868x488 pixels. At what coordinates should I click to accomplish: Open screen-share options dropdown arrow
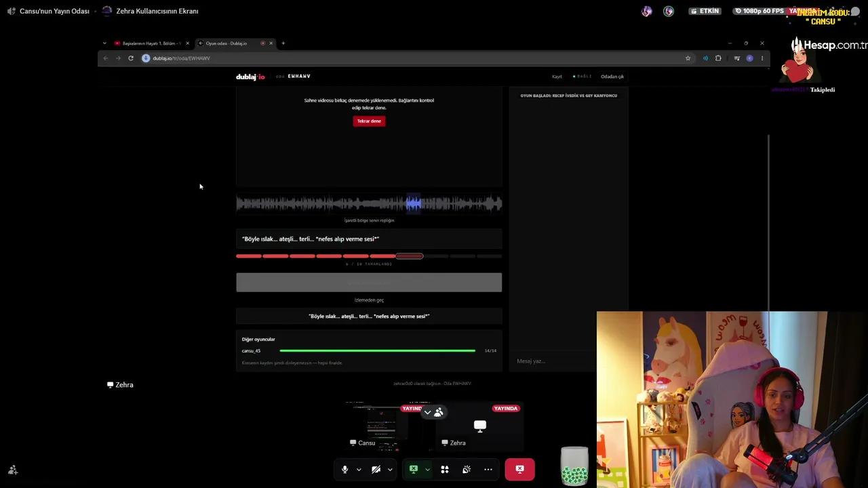coord(427,469)
